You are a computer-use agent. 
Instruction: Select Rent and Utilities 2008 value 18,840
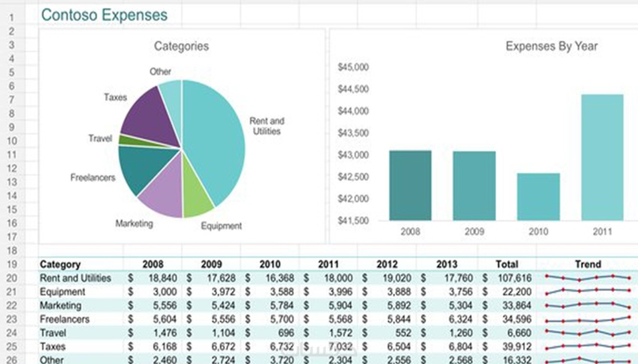153,278
